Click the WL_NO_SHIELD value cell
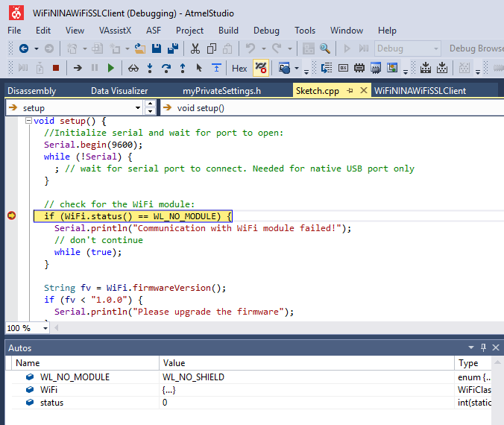The image size is (504, 425). coord(306,377)
